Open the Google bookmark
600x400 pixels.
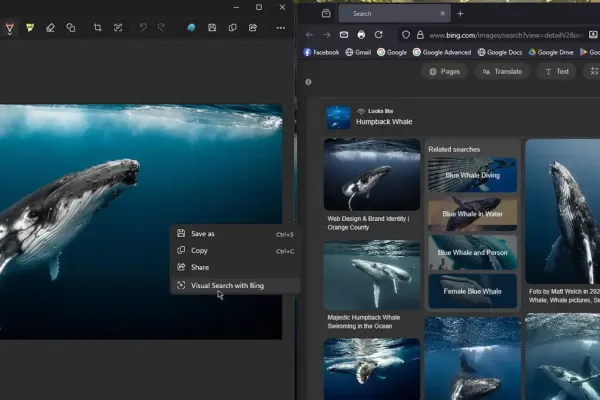point(392,52)
